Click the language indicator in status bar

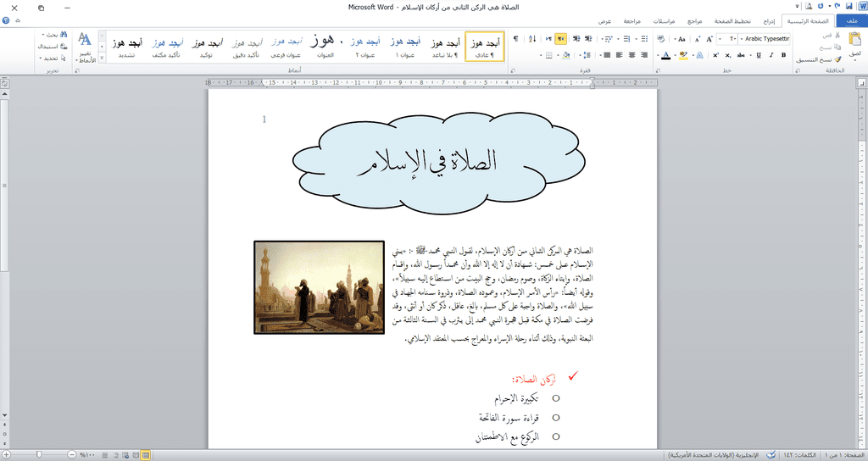714,455
